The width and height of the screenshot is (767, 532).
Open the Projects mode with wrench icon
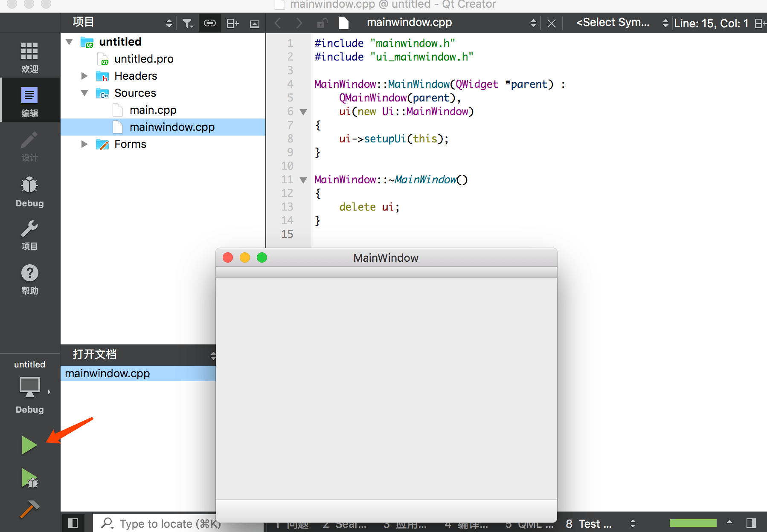(x=29, y=235)
